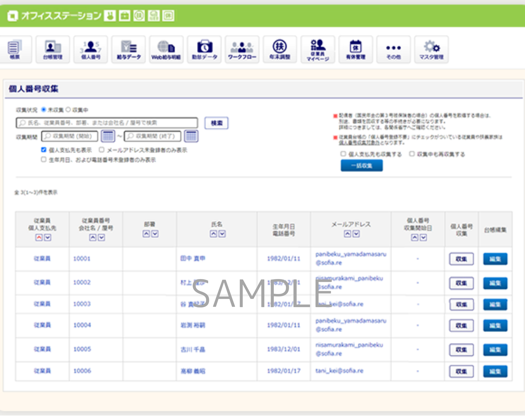Open the 従業員マイページ employee page menu
This screenshot has width=525, height=420.
318,50
